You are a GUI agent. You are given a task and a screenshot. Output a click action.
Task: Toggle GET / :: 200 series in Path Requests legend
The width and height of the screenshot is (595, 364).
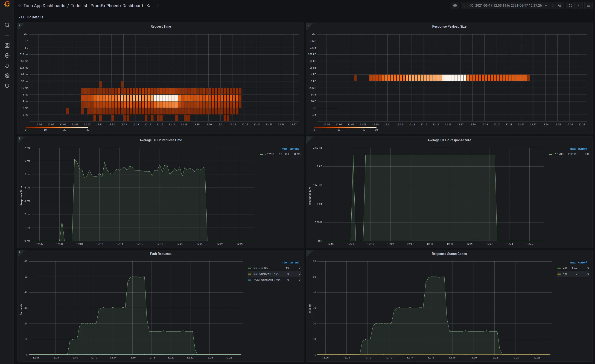[x=261, y=268]
